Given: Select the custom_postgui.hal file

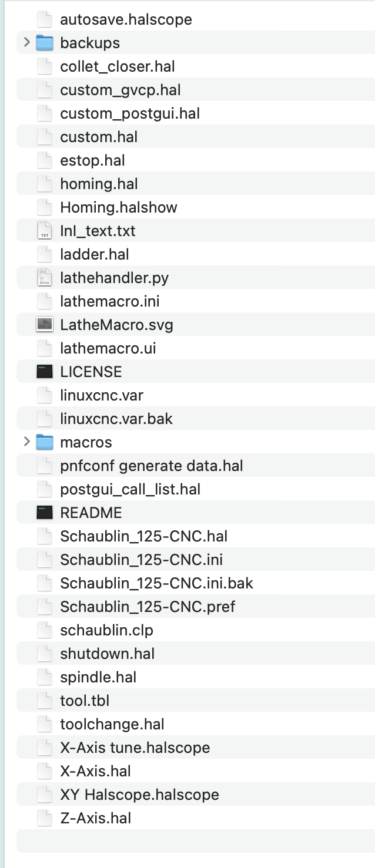Looking at the screenshot, I should click(196, 113).
